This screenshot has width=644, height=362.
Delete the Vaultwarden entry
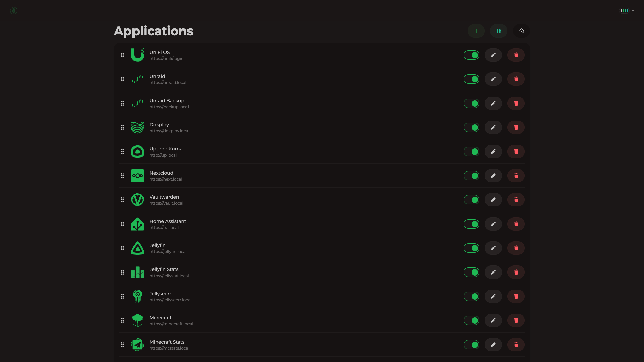click(516, 200)
